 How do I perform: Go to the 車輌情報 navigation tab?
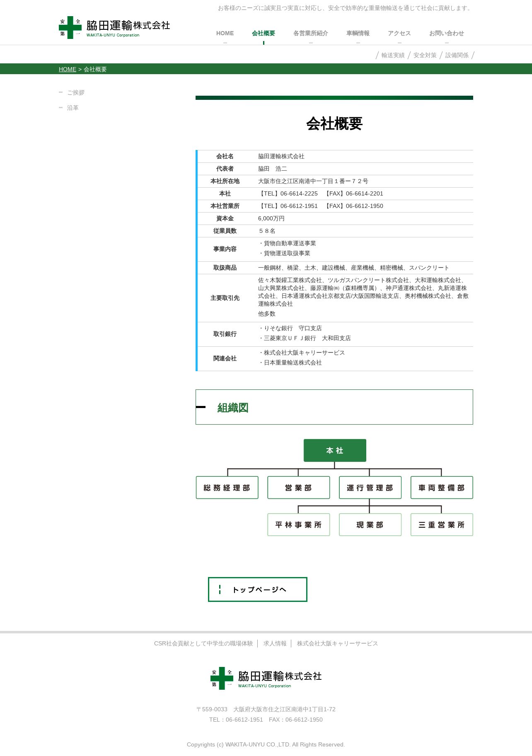358,33
